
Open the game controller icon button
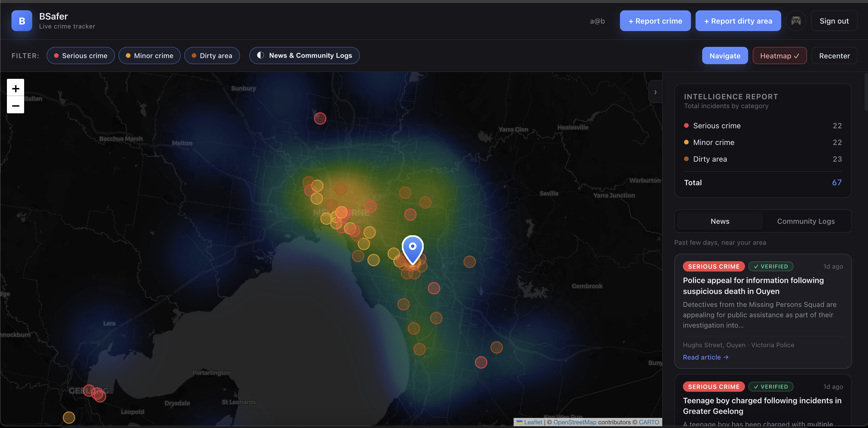796,21
